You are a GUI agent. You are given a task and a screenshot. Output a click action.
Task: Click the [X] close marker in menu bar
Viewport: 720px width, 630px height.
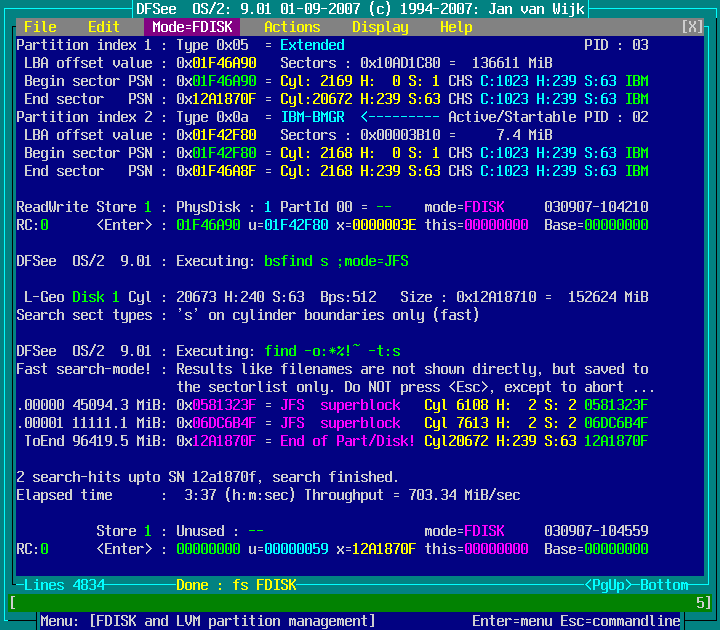coord(692,27)
